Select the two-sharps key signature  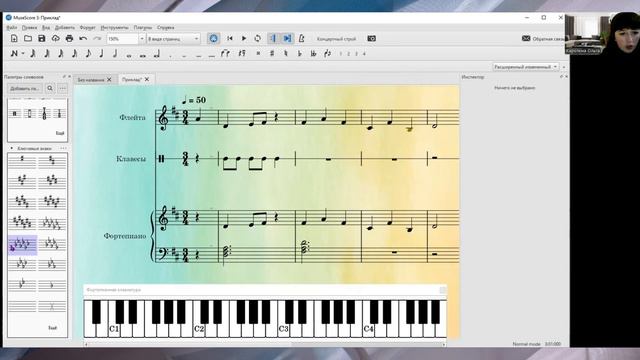51,161
